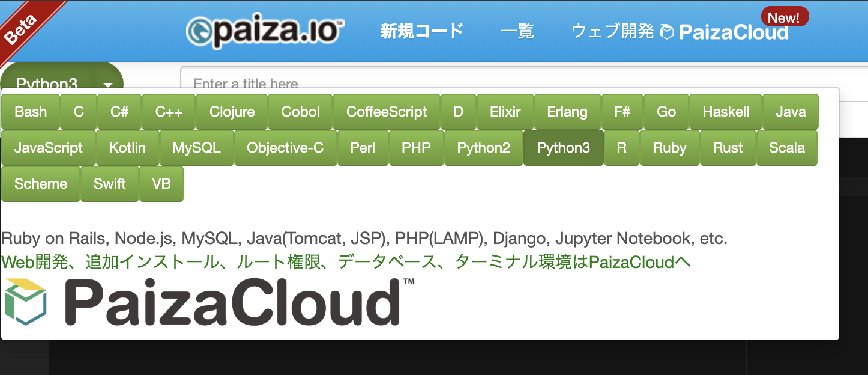Pick Kotlin language
The height and width of the screenshot is (375, 868).
tap(127, 148)
